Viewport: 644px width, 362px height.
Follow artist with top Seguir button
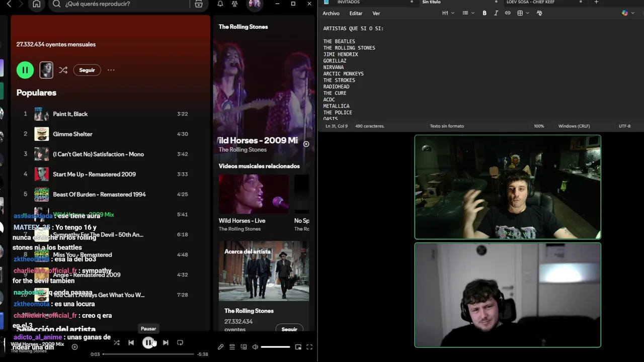87,70
